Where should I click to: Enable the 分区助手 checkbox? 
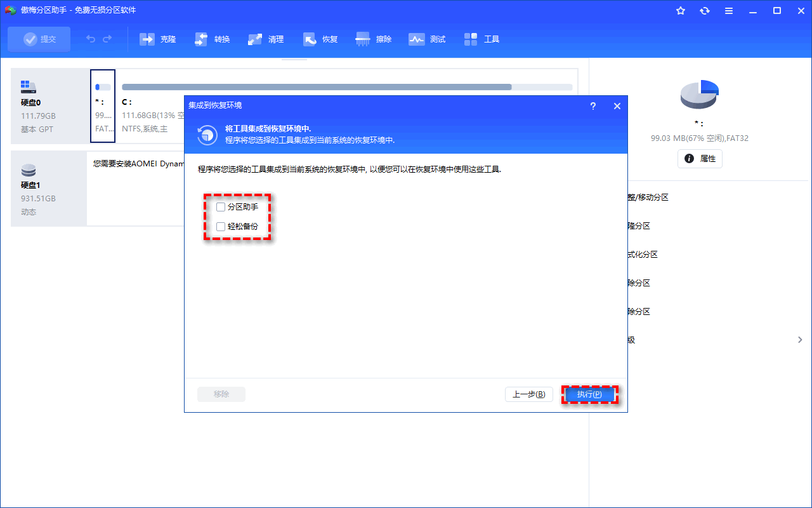221,206
